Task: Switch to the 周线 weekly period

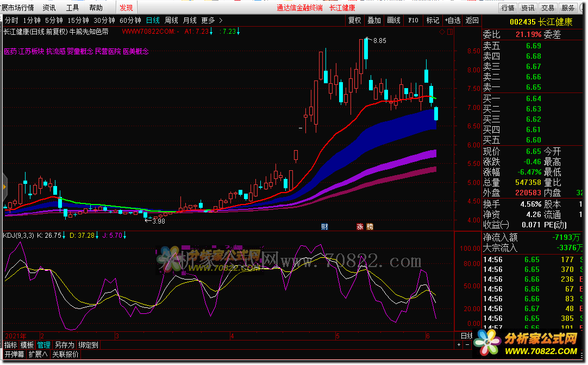Action: pyautogui.click(x=171, y=20)
